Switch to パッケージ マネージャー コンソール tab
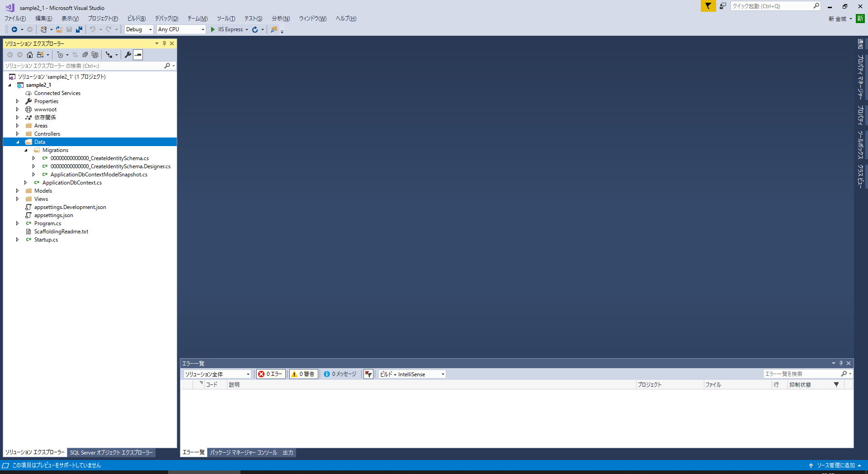 [243, 453]
